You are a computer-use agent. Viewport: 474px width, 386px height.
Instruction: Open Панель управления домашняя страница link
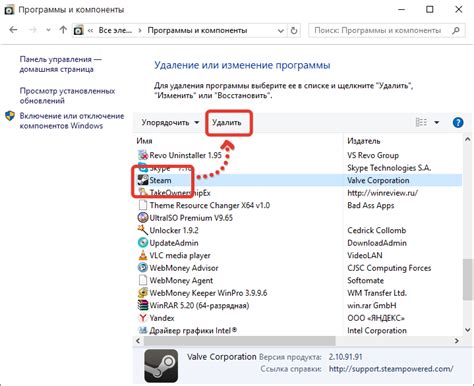[61, 64]
